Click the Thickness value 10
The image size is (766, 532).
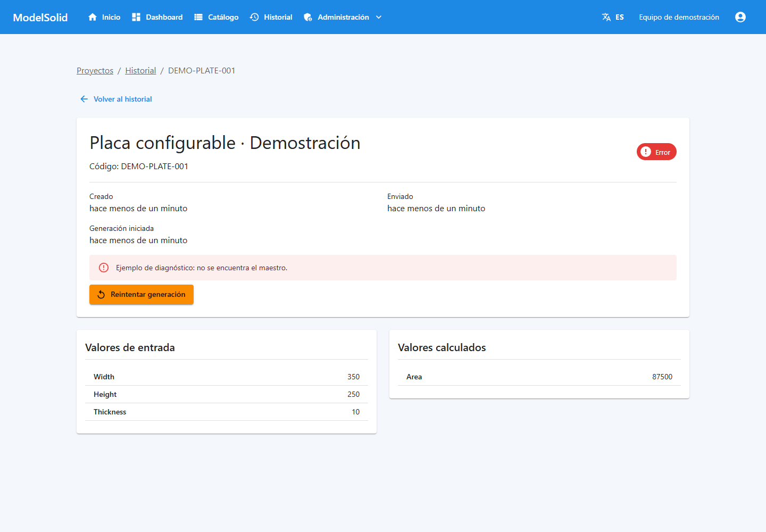coord(356,412)
